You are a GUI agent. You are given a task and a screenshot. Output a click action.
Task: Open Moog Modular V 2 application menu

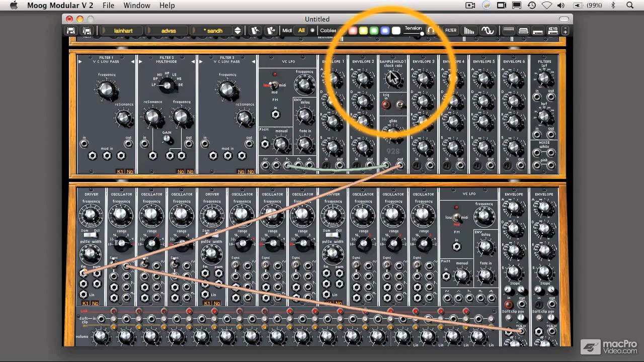tap(60, 5)
